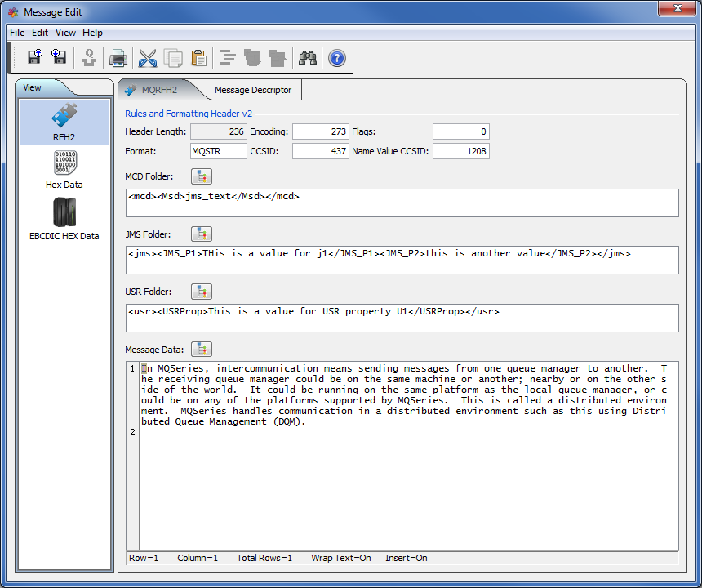Click the save-with-down-arrow toolbar icon
This screenshot has width=702, height=588.
pos(59,58)
